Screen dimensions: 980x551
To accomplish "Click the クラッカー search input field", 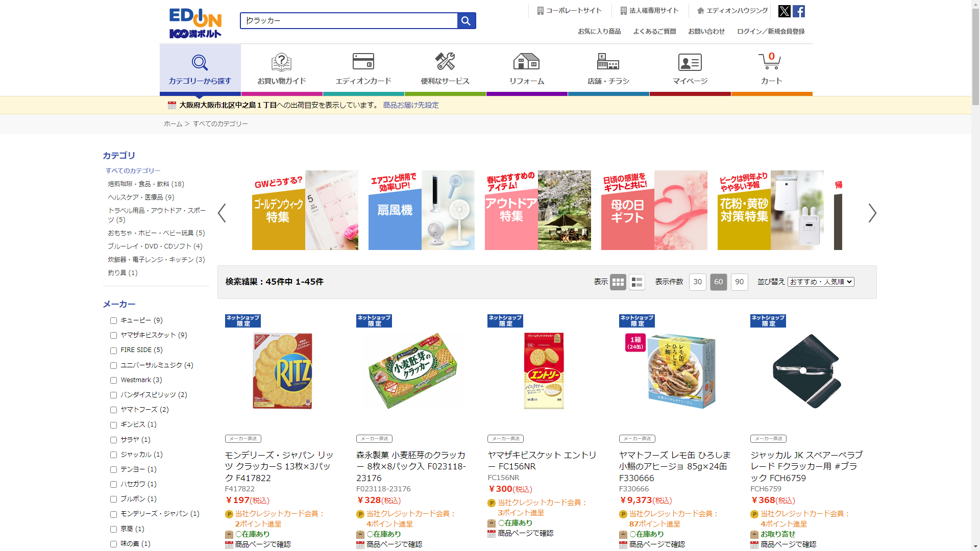I will 349,21.
